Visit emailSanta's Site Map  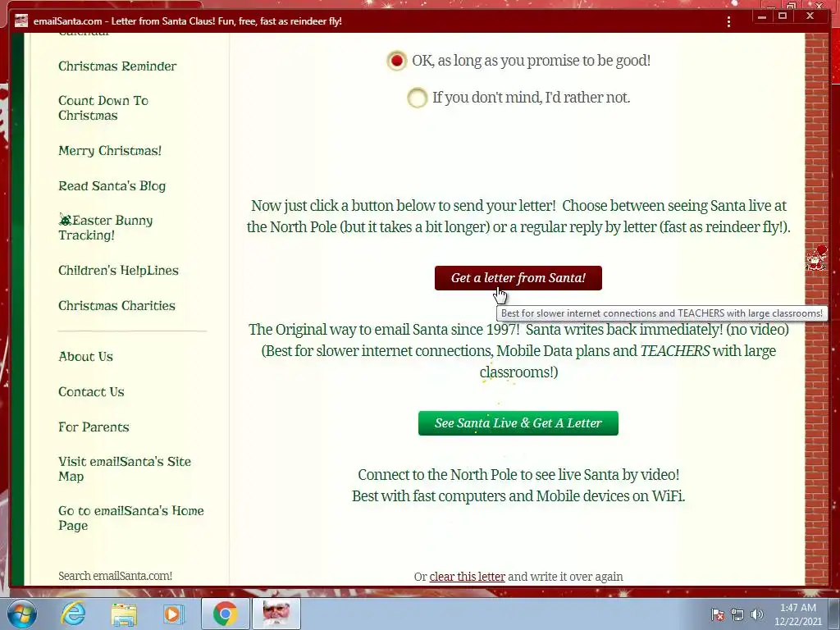[x=125, y=468]
